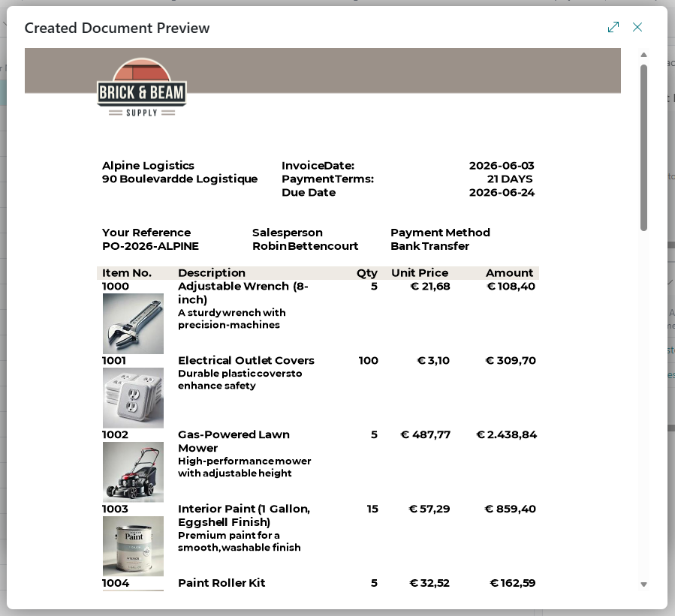The image size is (675, 616).
Task: Click 'High-performance mower with adjustable height' text
Action: point(244,467)
